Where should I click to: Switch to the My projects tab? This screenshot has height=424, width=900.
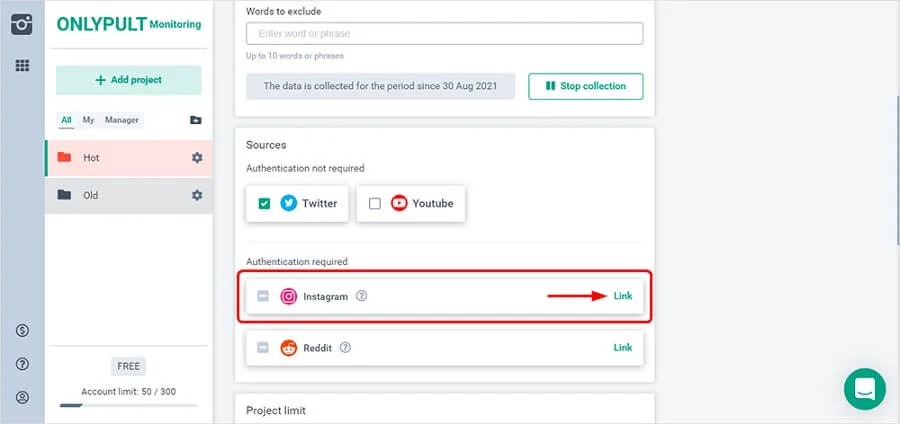[x=88, y=120]
